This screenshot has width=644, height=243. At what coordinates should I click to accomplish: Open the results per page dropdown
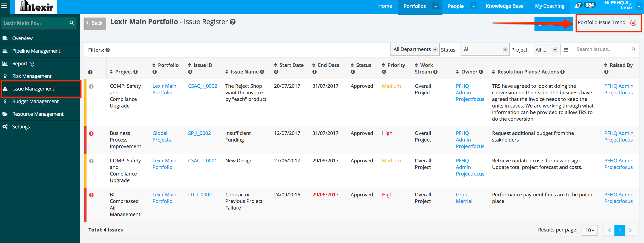point(590,230)
